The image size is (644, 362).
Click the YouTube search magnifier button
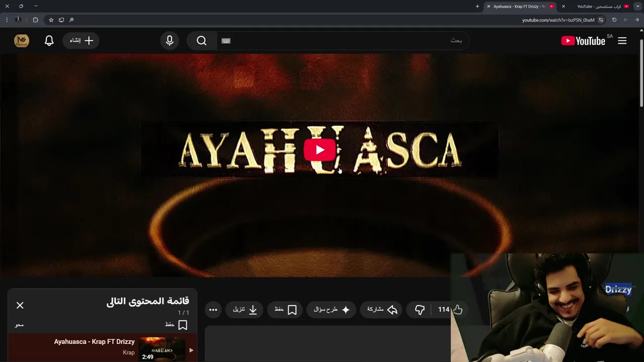[202, 41]
